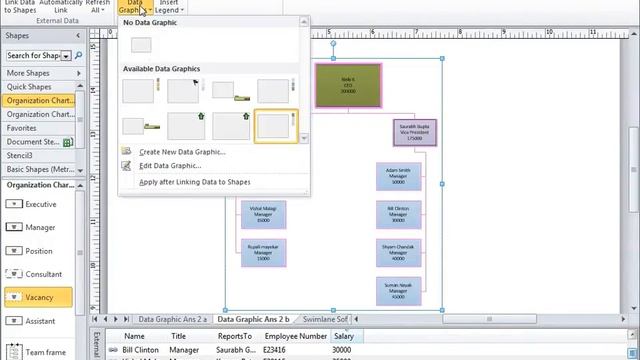Select the fourth data graphic in first row

(x=276, y=91)
